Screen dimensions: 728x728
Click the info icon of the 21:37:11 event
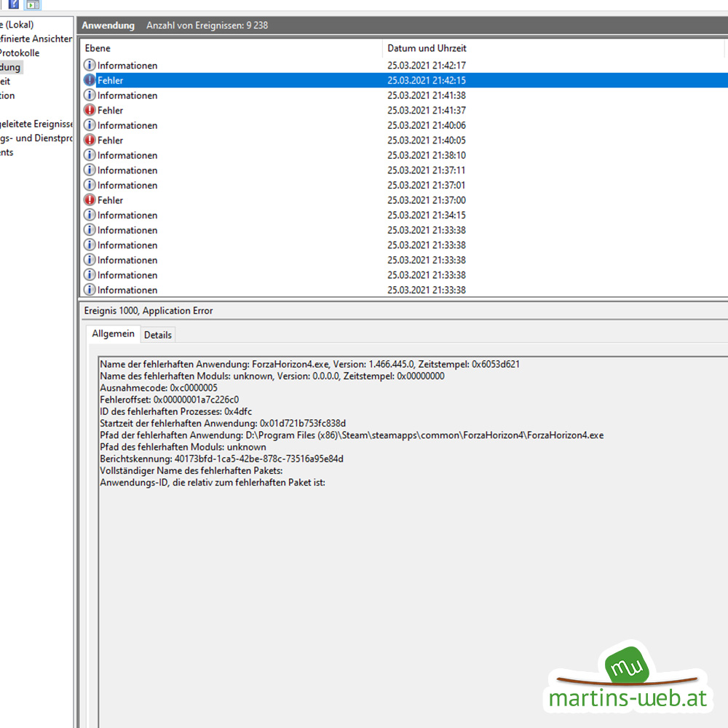click(x=90, y=170)
